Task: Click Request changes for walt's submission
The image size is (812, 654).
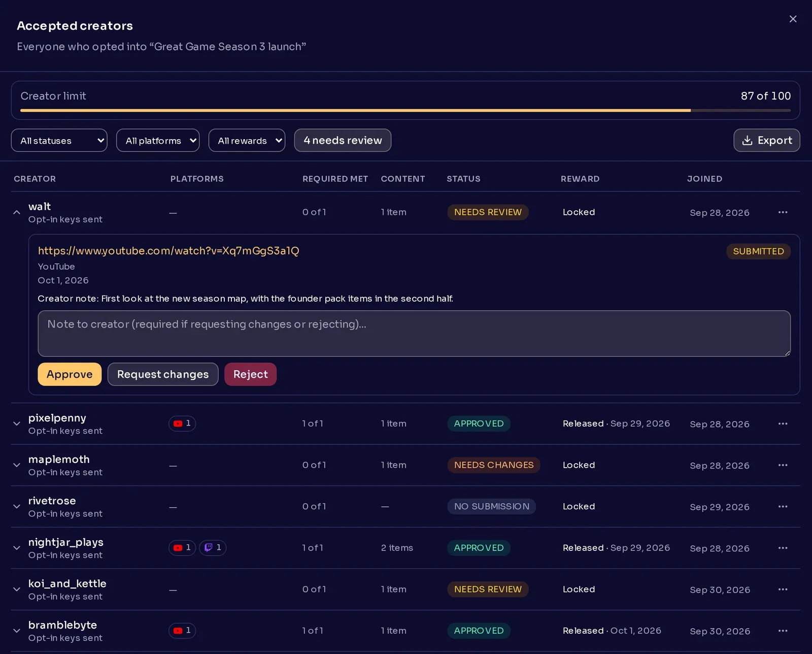Action: click(163, 374)
